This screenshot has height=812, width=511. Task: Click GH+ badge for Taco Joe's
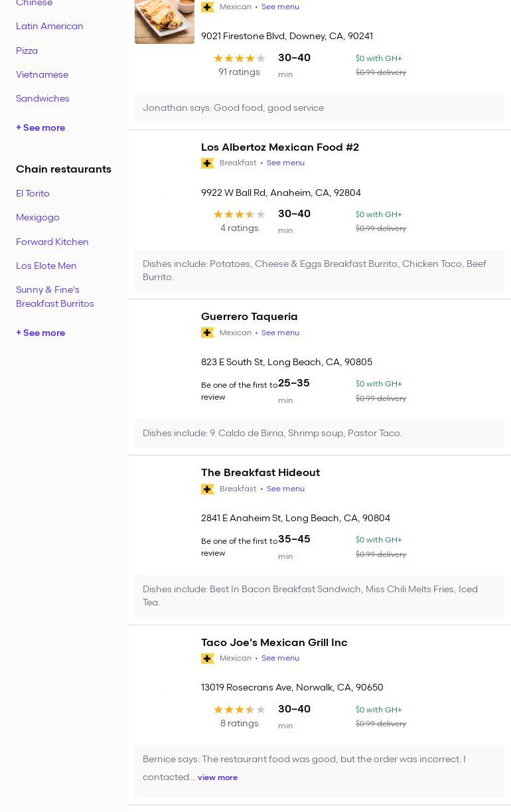pos(208,659)
